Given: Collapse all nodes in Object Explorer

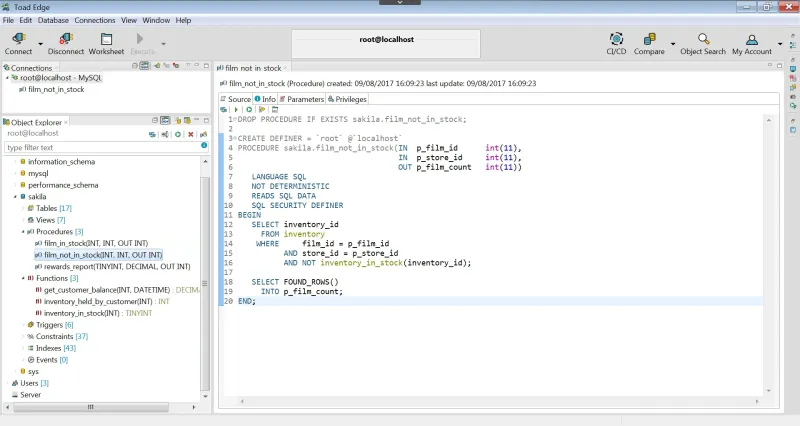Looking at the screenshot, I should pyautogui.click(x=155, y=120).
